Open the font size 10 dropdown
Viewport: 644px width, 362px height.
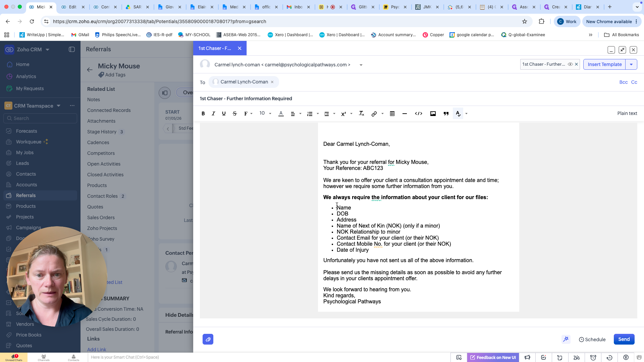pos(265,113)
